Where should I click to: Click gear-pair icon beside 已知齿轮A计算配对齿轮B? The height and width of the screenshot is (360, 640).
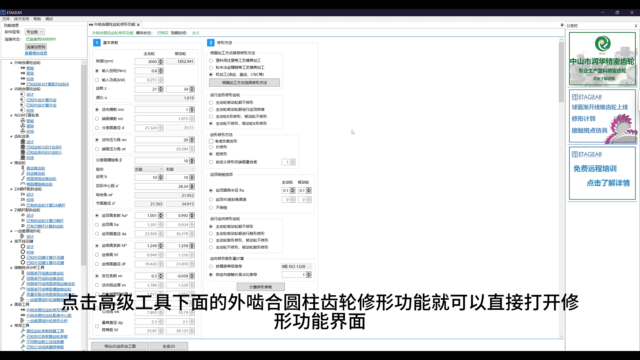23,84
